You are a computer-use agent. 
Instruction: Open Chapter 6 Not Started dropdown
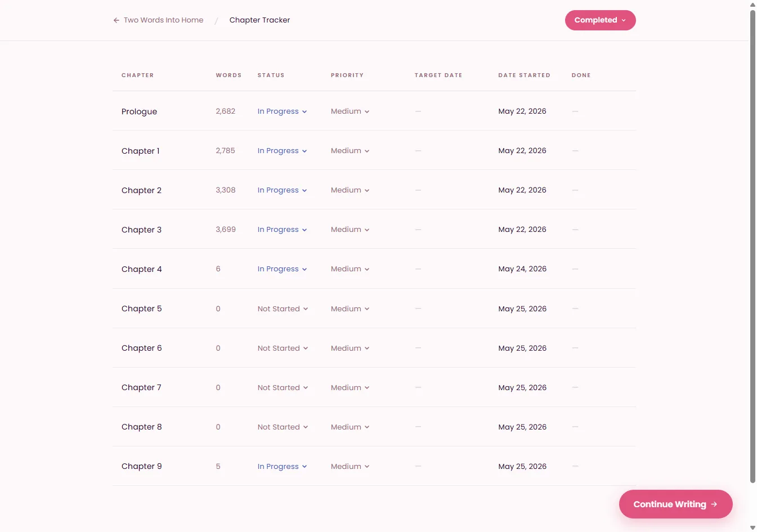[x=283, y=348]
